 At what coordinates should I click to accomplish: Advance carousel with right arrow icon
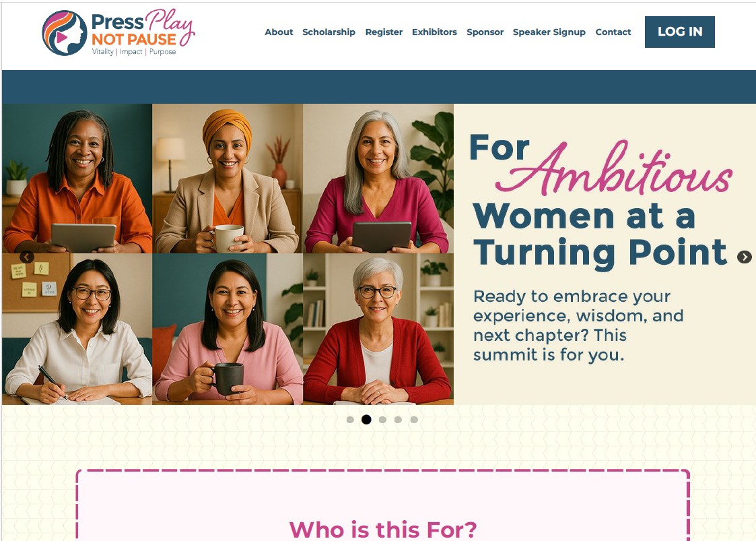(x=745, y=257)
